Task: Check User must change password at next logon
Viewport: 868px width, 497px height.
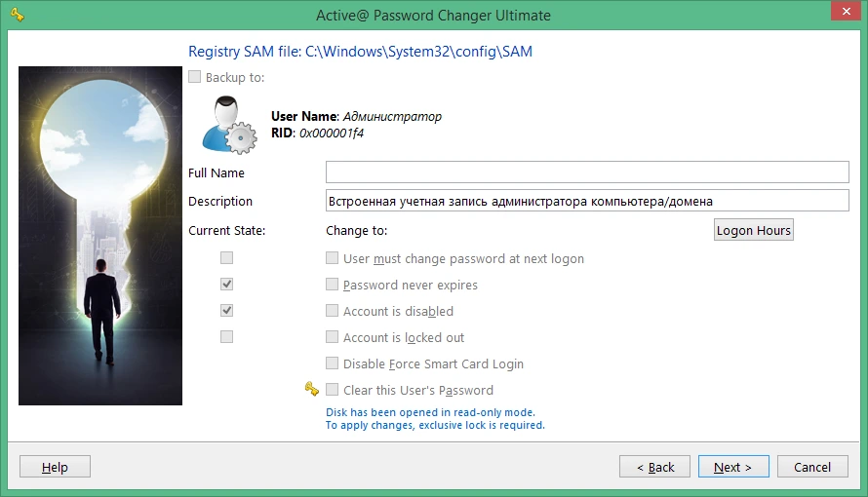Action: tap(332, 258)
